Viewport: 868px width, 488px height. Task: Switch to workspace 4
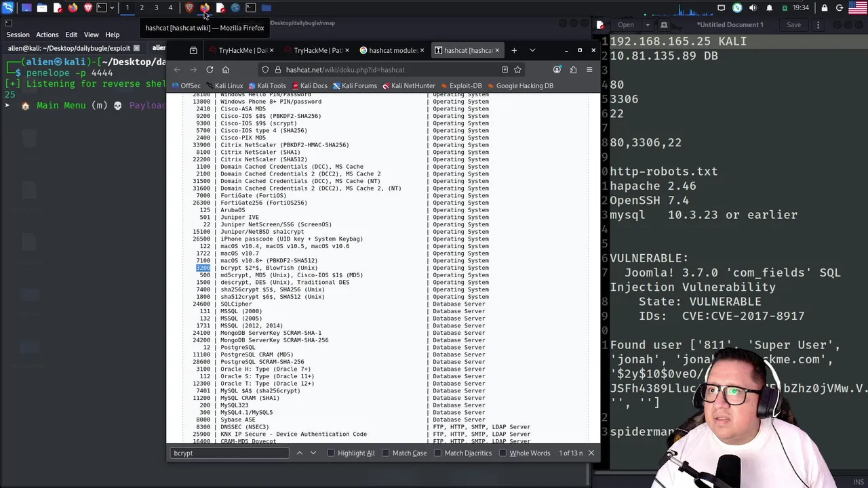tap(170, 7)
